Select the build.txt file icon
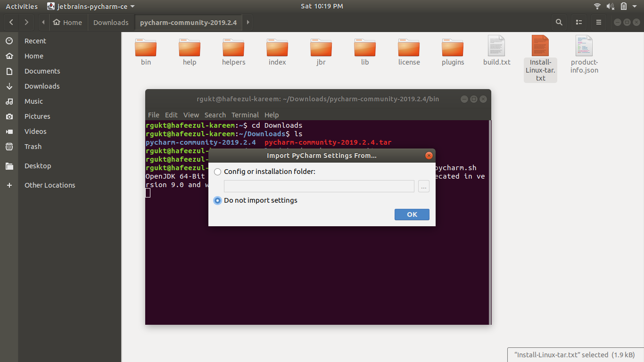The width and height of the screenshot is (644, 362). click(x=496, y=46)
